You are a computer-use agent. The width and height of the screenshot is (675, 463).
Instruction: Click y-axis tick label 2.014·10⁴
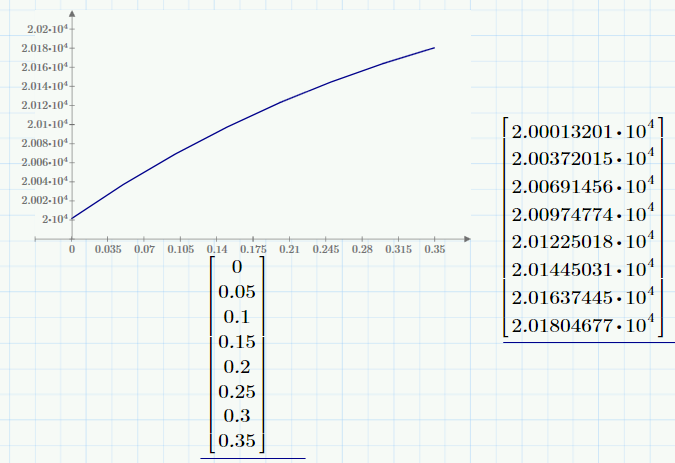(x=45, y=86)
